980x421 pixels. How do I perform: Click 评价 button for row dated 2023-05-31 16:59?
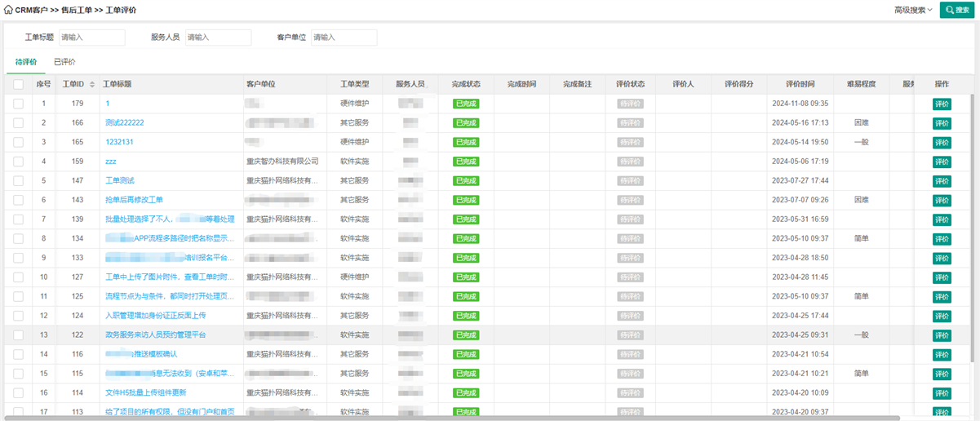point(942,219)
